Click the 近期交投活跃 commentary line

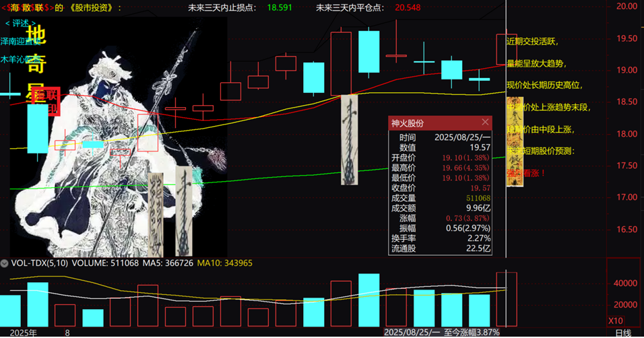(532, 42)
